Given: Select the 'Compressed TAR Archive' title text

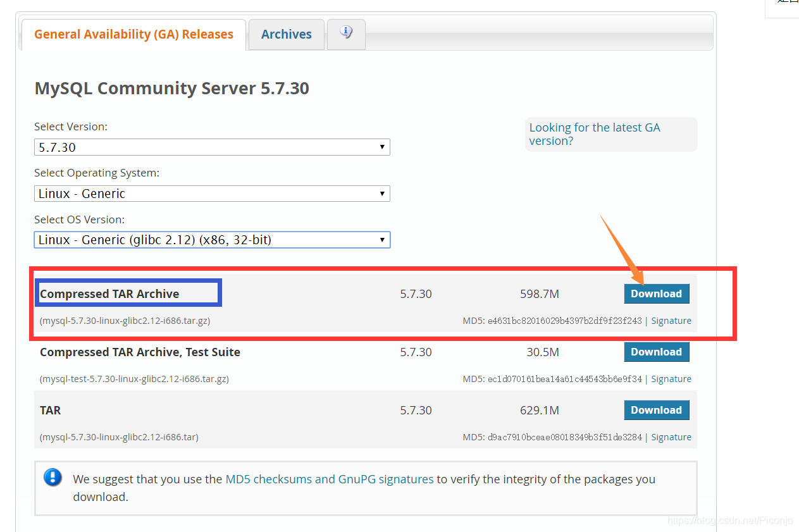Looking at the screenshot, I should (109, 294).
